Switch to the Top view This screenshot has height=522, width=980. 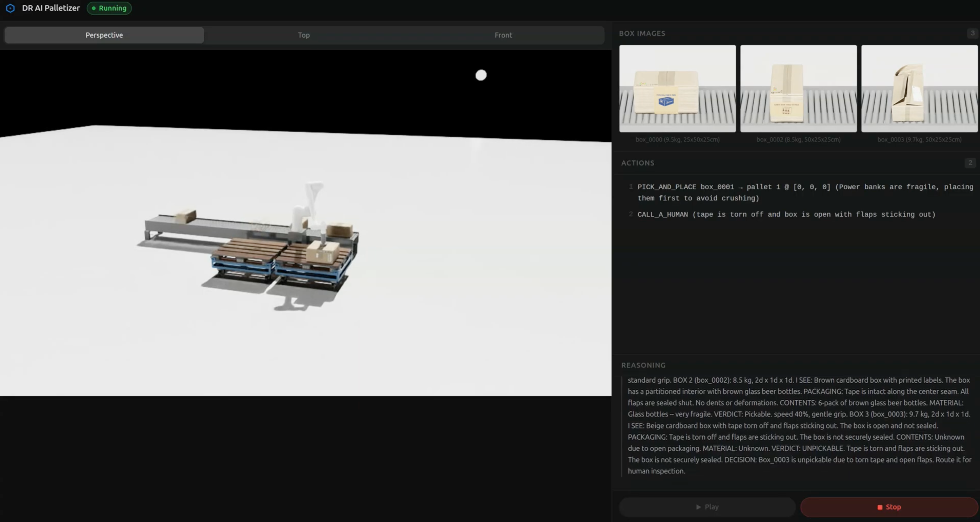click(303, 35)
